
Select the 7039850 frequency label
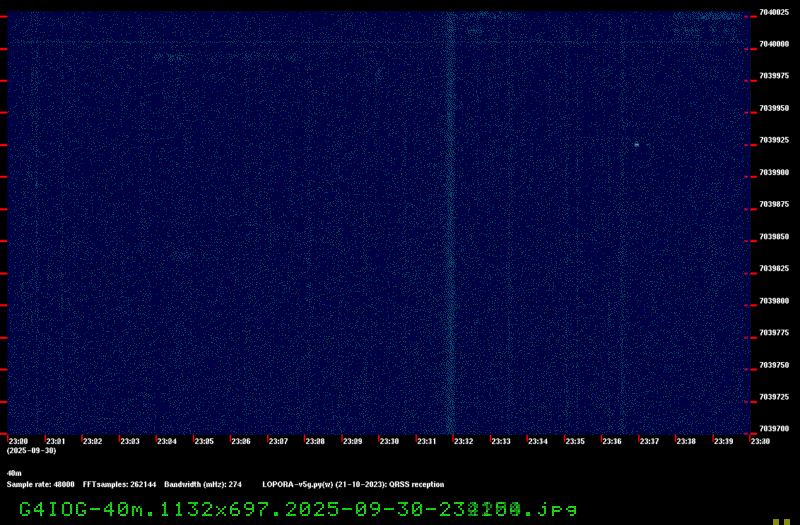(x=774, y=237)
